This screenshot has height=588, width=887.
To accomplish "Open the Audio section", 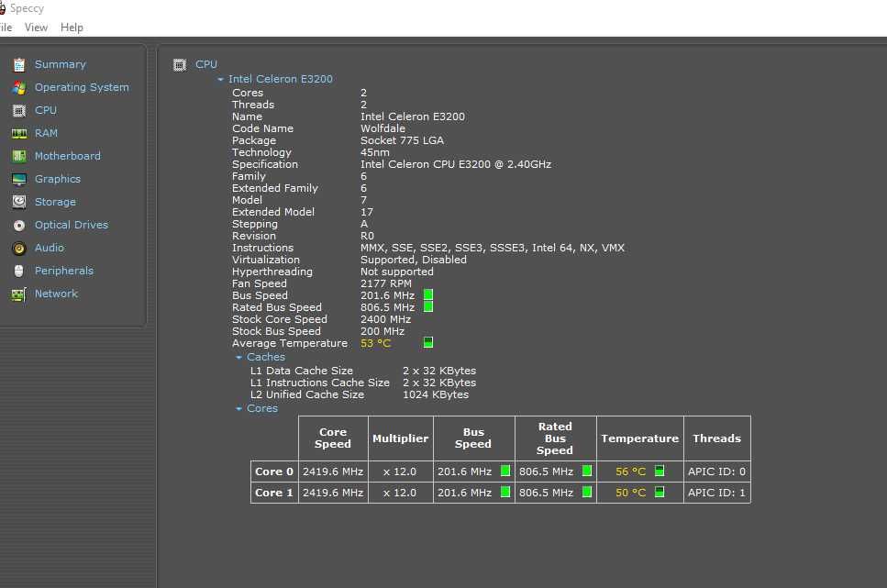I will (50, 248).
